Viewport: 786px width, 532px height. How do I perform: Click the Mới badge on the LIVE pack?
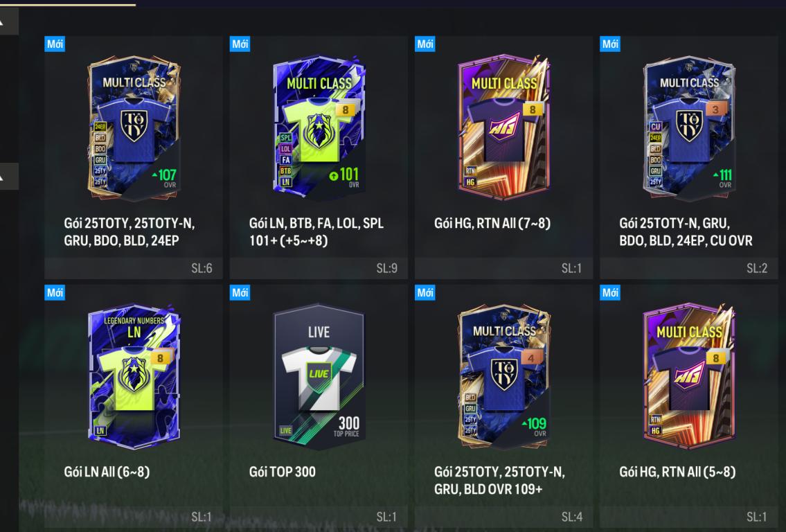point(240,292)
